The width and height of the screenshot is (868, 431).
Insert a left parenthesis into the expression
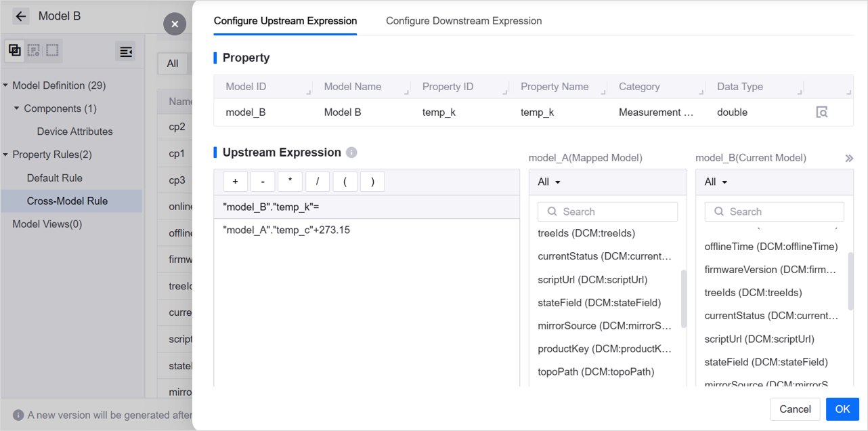(345, 181)
